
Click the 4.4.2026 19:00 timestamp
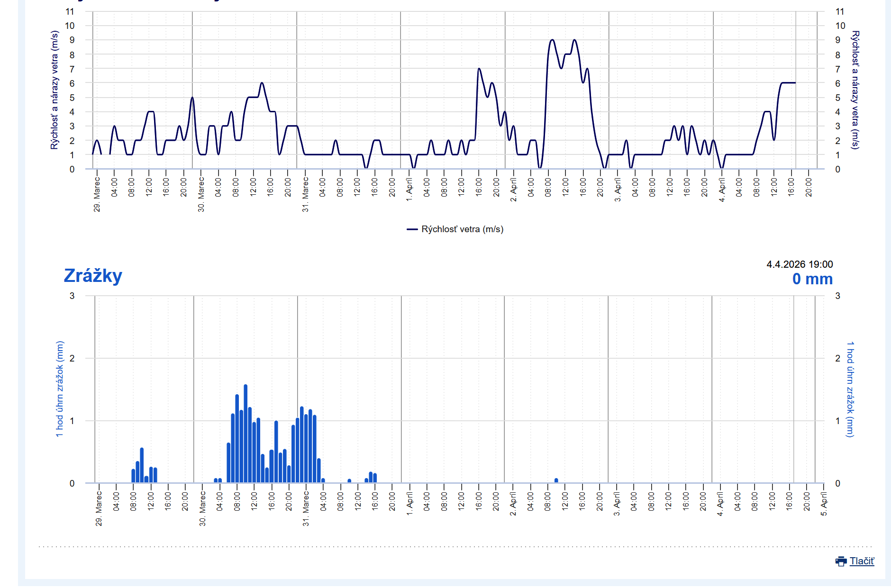pyautogui.click(x=800, y=264)
